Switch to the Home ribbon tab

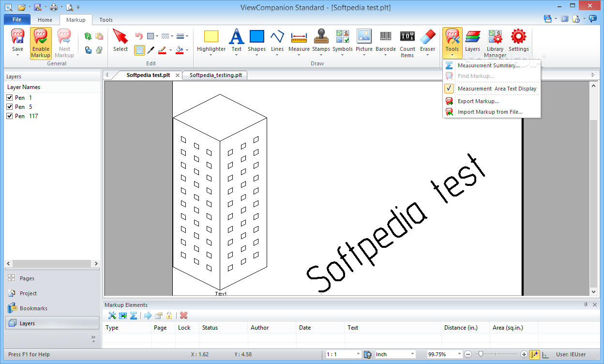[x=45, y=20]
